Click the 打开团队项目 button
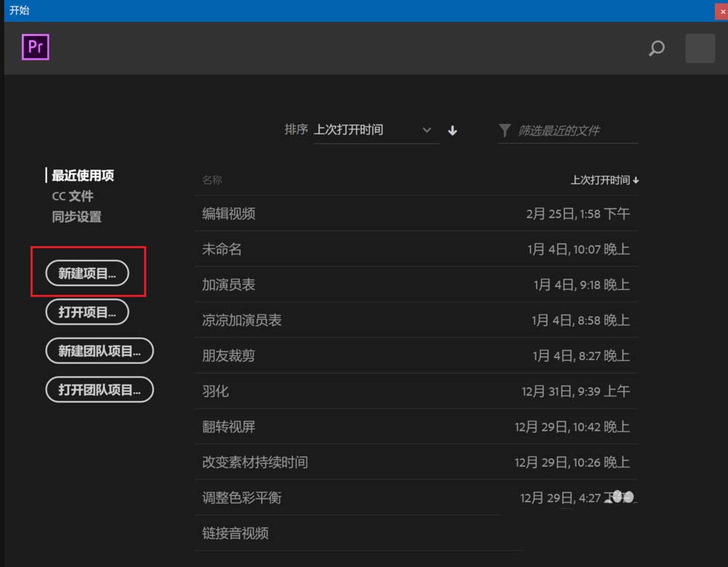728x567 pixels. pos(99,389)
